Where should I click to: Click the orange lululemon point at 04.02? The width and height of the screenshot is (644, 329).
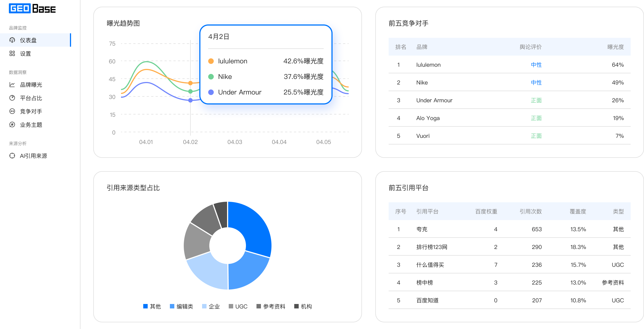tap(190, 83)
